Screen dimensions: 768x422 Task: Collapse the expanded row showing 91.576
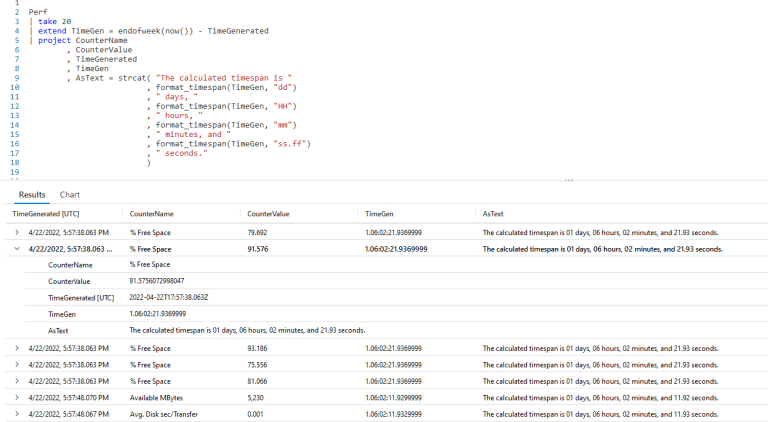(x=17, y=248)
